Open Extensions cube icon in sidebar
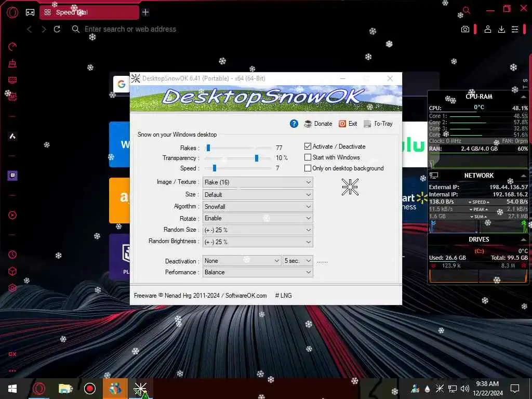The height and width of the screenshot is (399, 532). [12, 271]
